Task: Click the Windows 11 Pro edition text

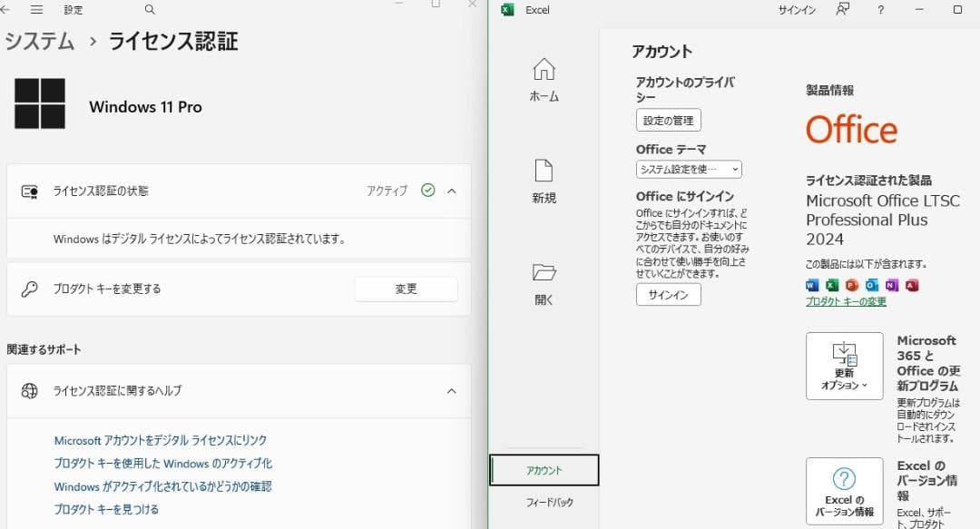Action: tap(145, 107)
